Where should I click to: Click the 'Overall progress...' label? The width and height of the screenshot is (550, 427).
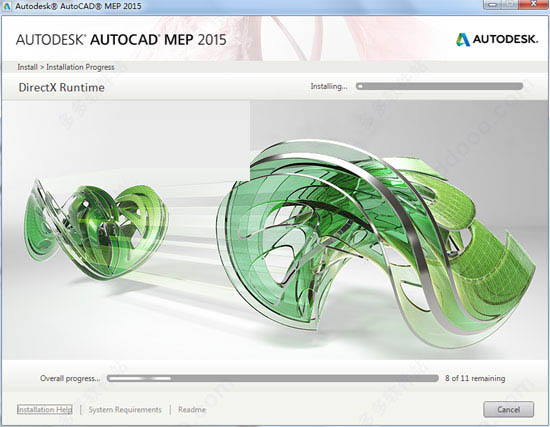pos(70,378)
